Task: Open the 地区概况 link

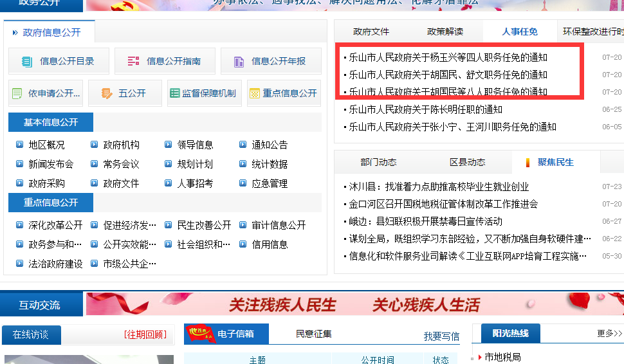Action: [46, 145]
